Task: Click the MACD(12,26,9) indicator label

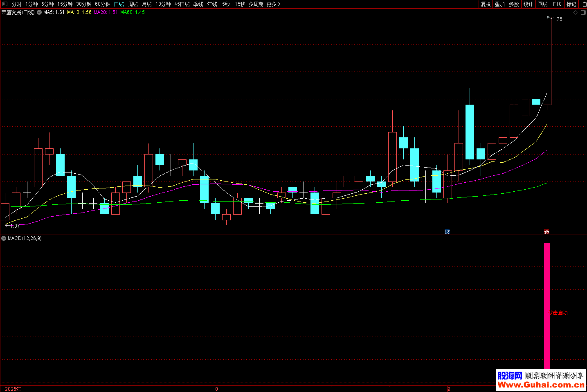Action: [25, 238]
